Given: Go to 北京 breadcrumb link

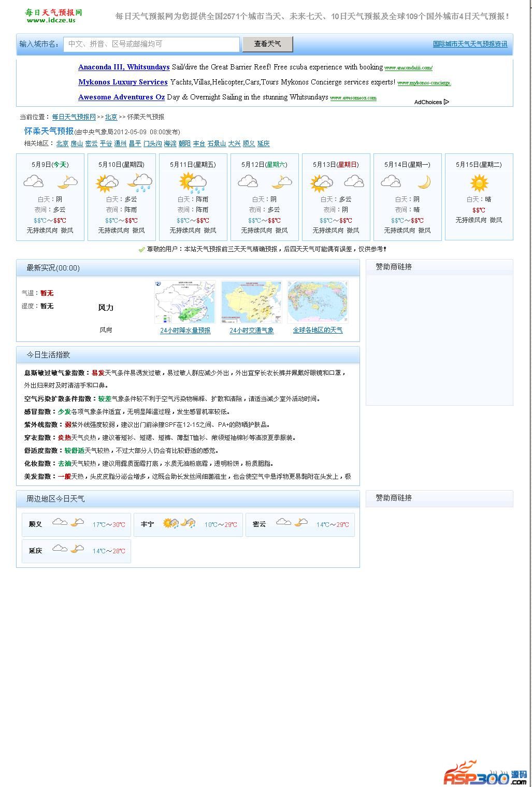Looking at the screenshot, I should pos(111,117).
